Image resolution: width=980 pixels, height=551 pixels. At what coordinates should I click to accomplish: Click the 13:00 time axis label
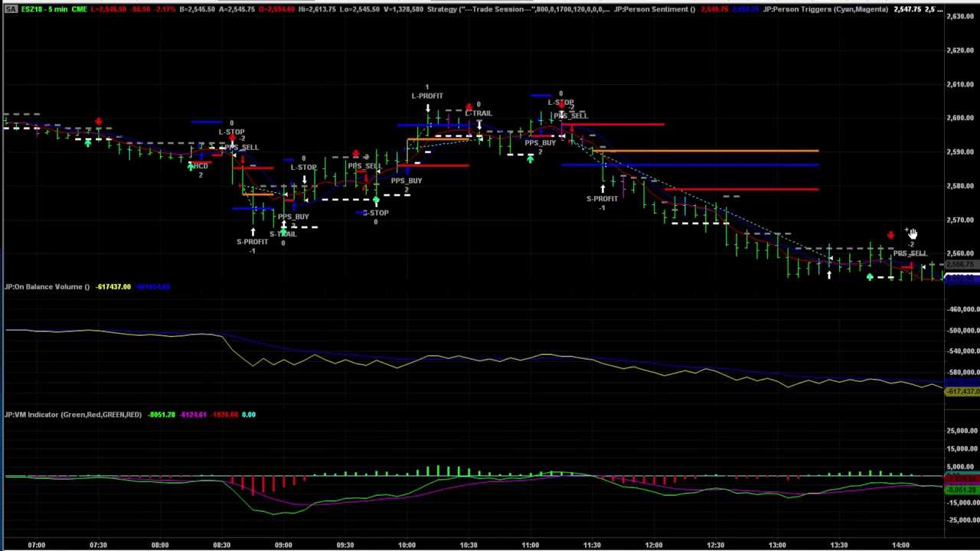coord(777,545)
